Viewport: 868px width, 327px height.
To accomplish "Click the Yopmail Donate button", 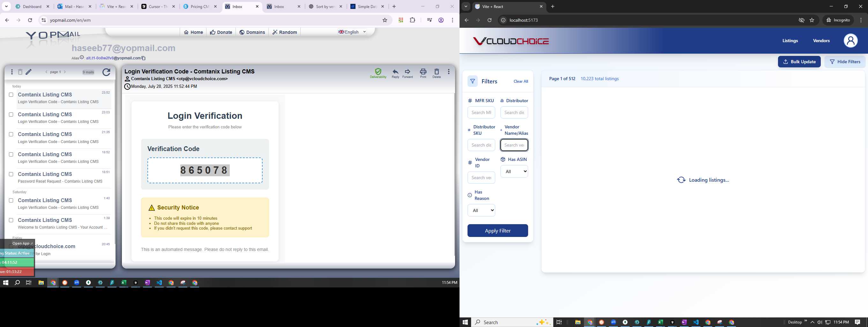I will pos(221,32).
